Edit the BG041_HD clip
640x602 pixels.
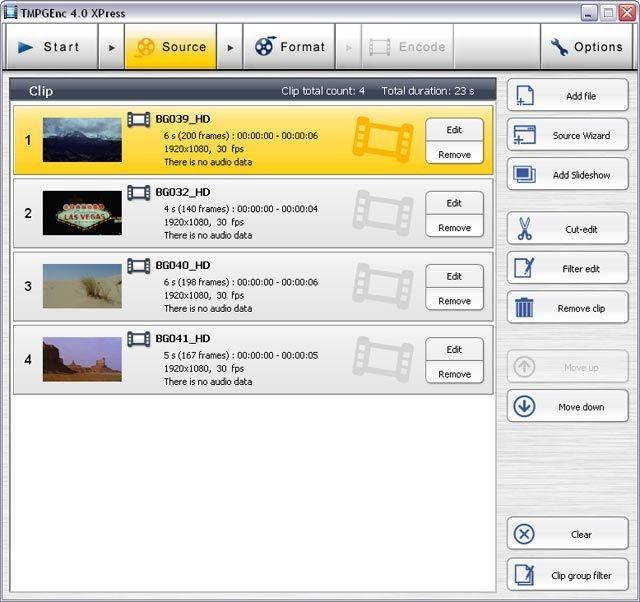pos(454,349)
